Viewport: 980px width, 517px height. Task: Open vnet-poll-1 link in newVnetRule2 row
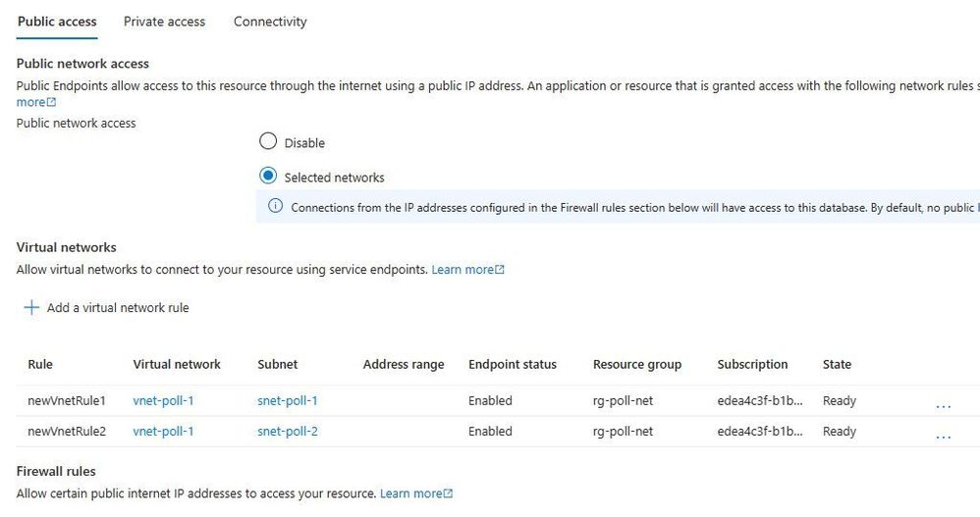[x=163, y=431]
